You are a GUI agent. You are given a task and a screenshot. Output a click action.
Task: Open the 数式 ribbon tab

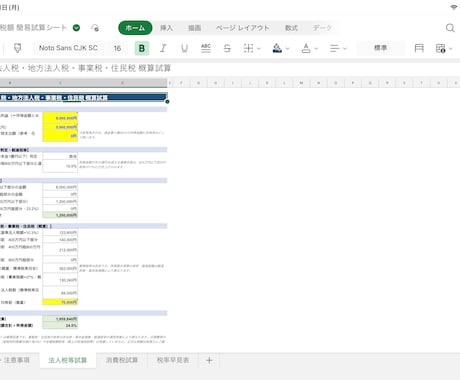point(291,28)
